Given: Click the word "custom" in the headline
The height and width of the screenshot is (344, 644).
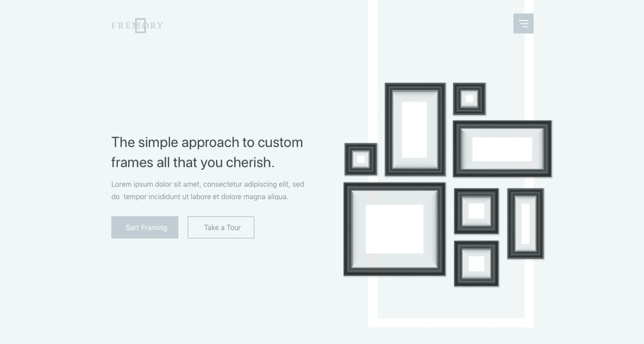Looking at the screenshot, I should click(280, 143).
